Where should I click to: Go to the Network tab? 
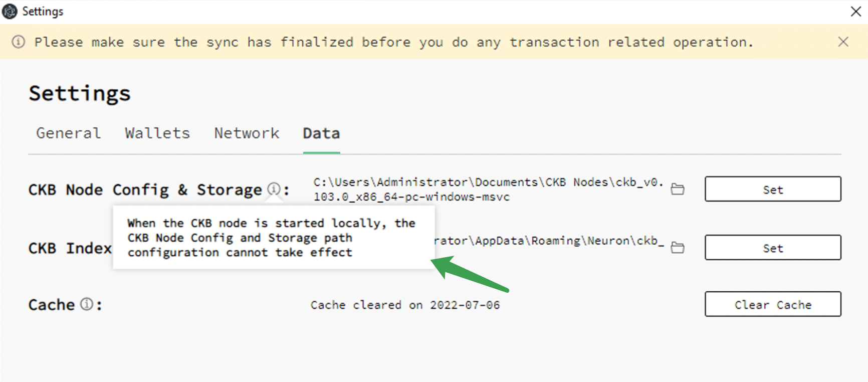(x=247, y=133)
